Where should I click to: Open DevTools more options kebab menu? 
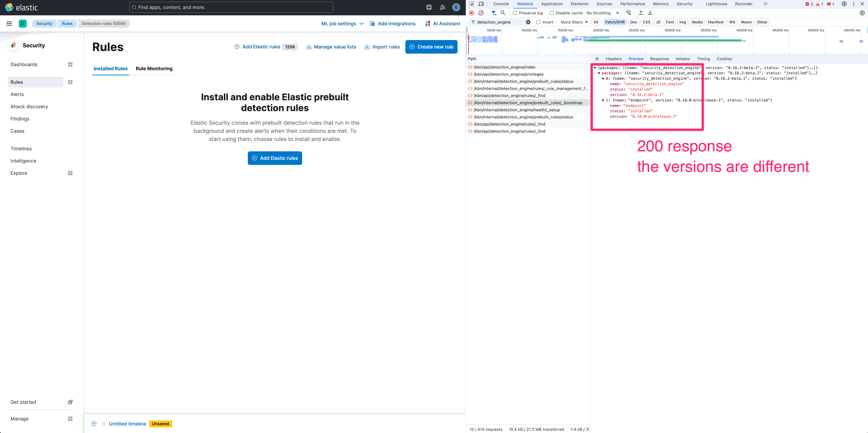(854, 4)
